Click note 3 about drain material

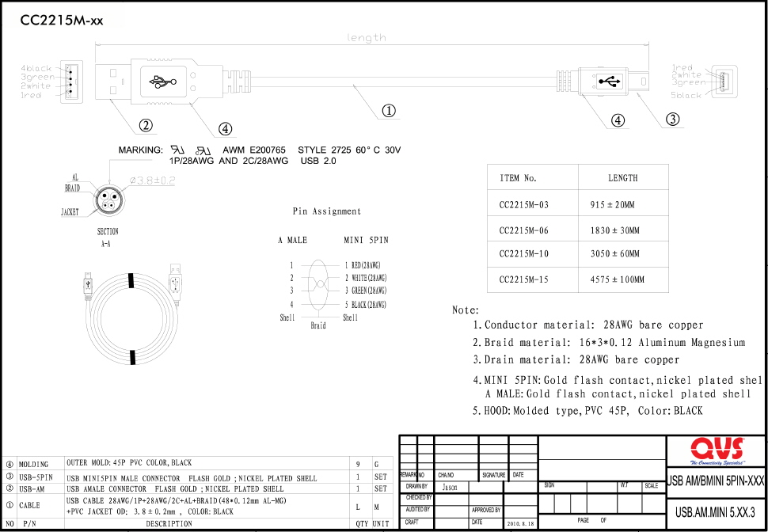576,360
